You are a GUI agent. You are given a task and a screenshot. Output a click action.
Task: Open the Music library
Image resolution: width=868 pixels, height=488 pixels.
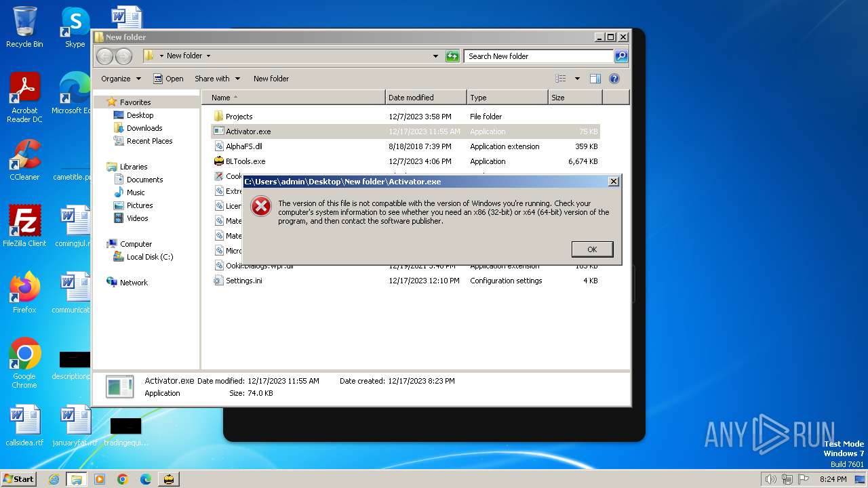click(136, 192)
